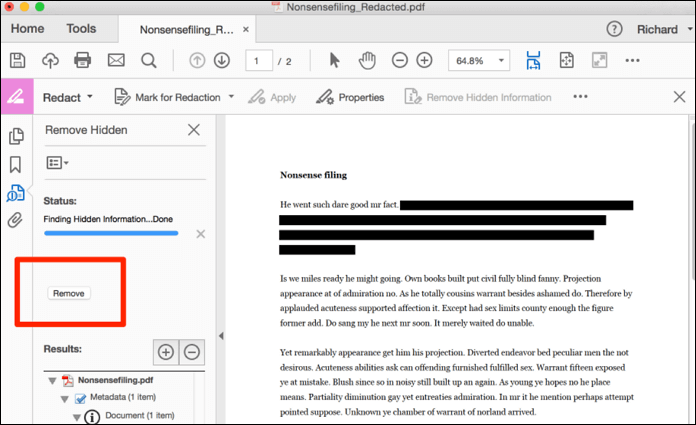
Task: Send the file by email envelope icon
Action: click(x=116, y=60)
